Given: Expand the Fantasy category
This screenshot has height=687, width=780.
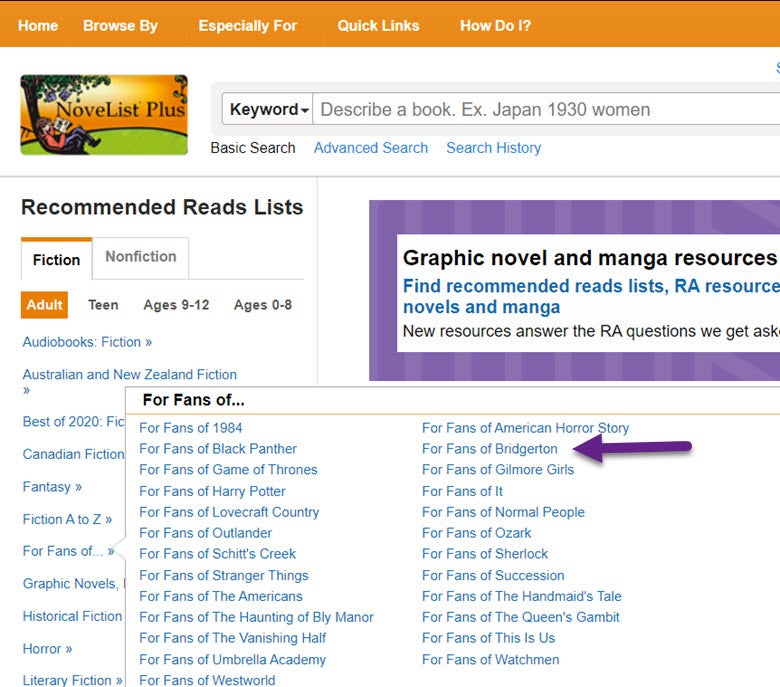Looking at the screenshot, I should [52, 487].
